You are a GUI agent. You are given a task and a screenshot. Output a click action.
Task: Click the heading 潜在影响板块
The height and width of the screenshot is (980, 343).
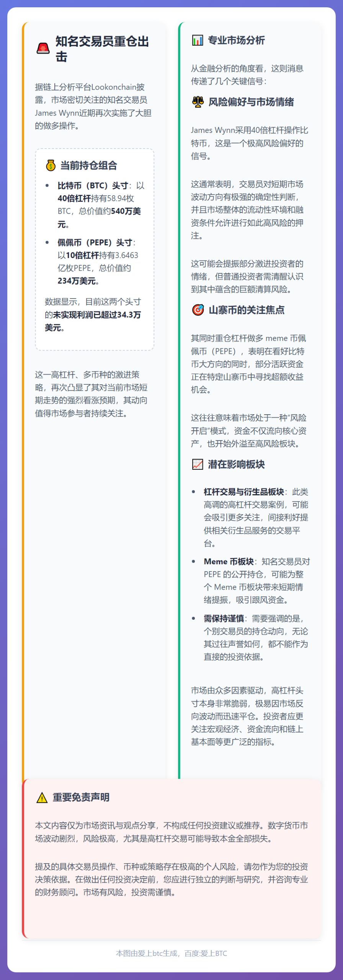(x=236, y=464)
